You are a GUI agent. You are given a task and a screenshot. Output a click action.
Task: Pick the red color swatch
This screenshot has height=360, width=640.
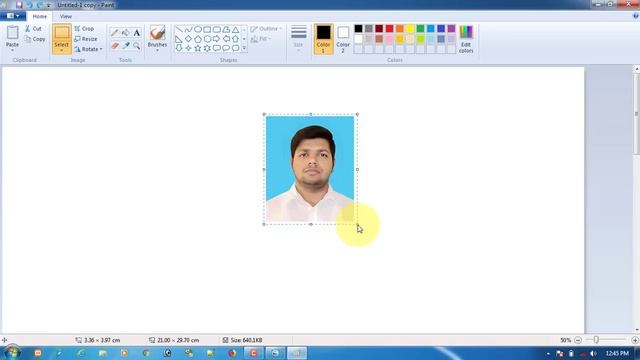point(389,29)
